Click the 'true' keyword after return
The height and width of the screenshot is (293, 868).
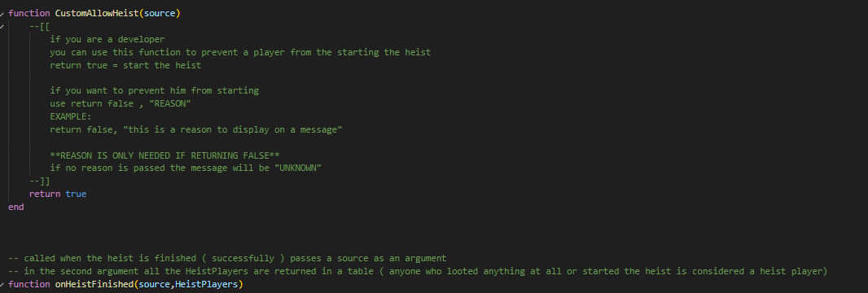(x=76, y=194)
